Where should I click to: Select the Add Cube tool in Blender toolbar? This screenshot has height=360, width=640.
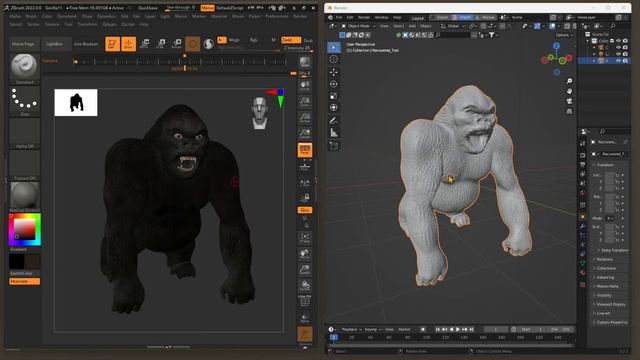[333, 146]
